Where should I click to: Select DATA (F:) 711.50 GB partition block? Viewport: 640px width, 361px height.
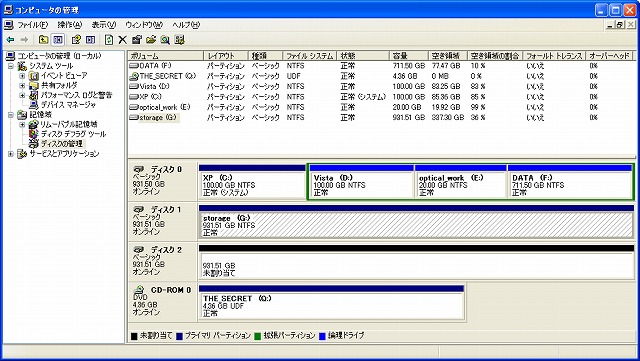coord(570,181)
